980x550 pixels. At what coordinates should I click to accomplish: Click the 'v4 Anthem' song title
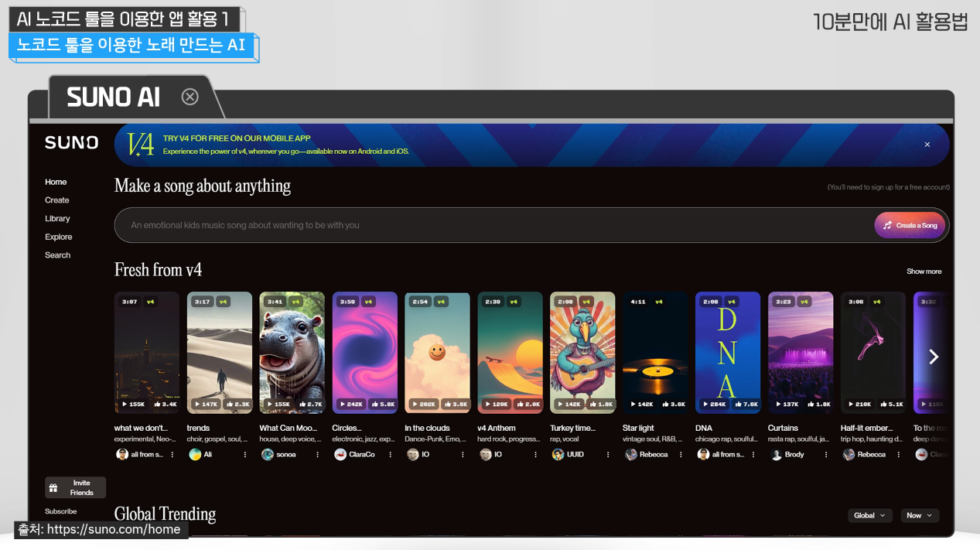pos(497,428)
